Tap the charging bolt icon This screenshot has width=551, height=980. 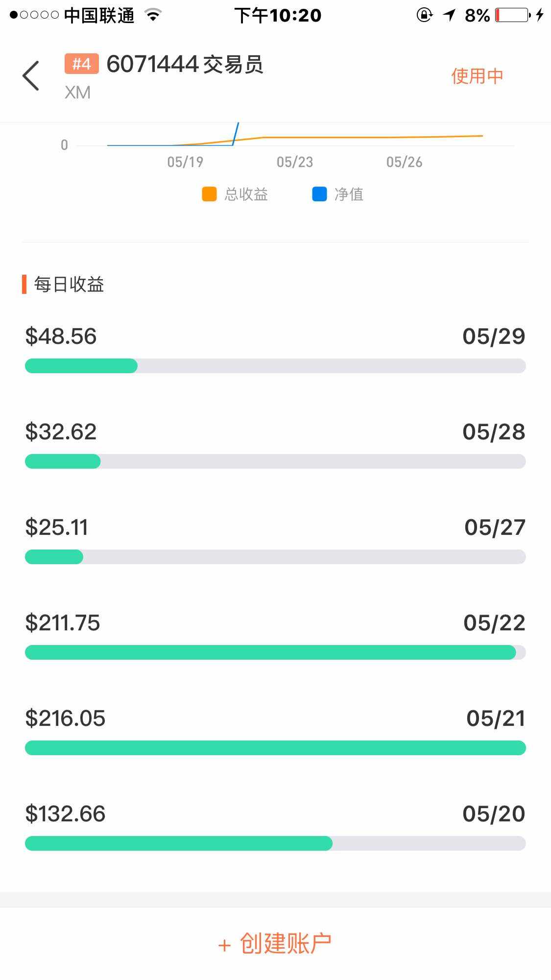tap(540, 15)
